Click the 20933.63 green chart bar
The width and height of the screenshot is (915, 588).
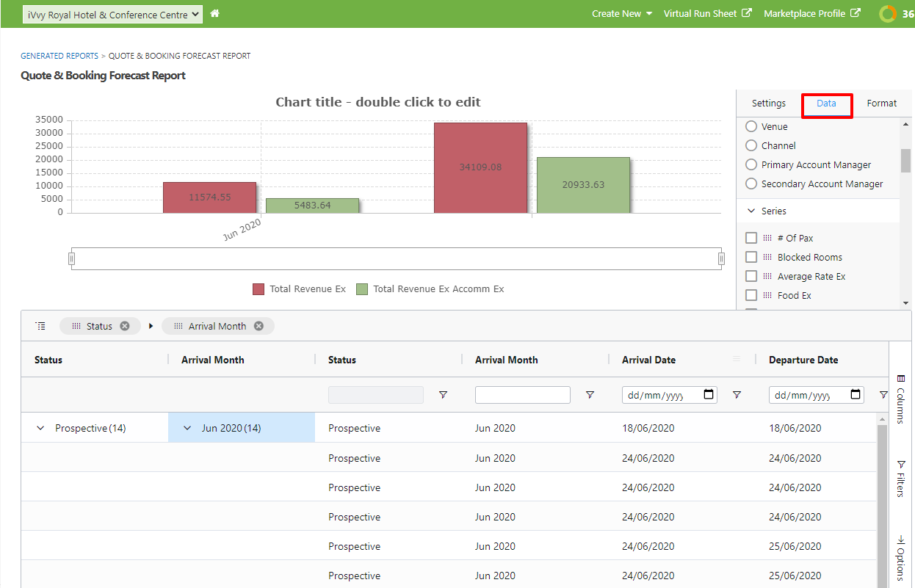pos(583,185)
